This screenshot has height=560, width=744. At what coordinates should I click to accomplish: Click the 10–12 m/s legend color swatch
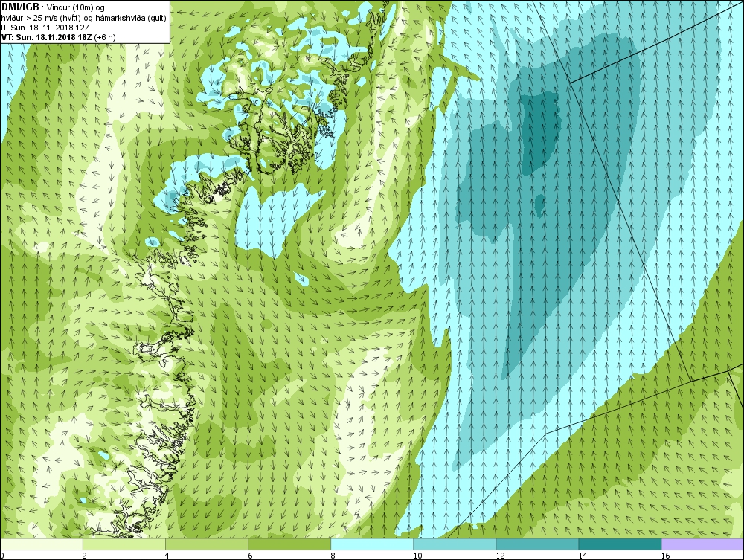click(x=455, y=544)
